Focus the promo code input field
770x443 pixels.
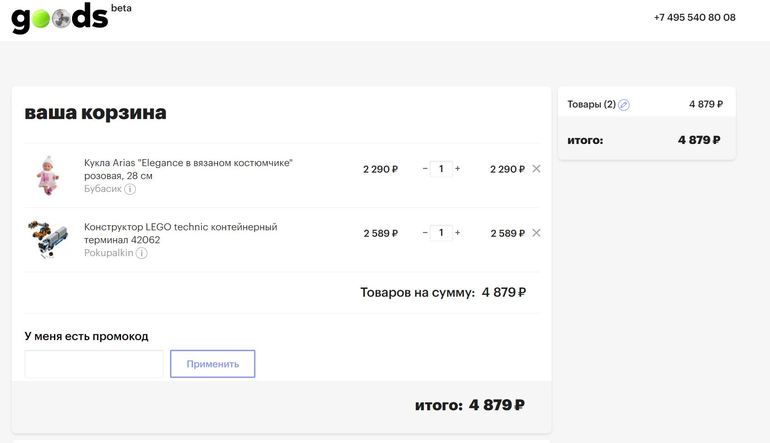(94, 364)
